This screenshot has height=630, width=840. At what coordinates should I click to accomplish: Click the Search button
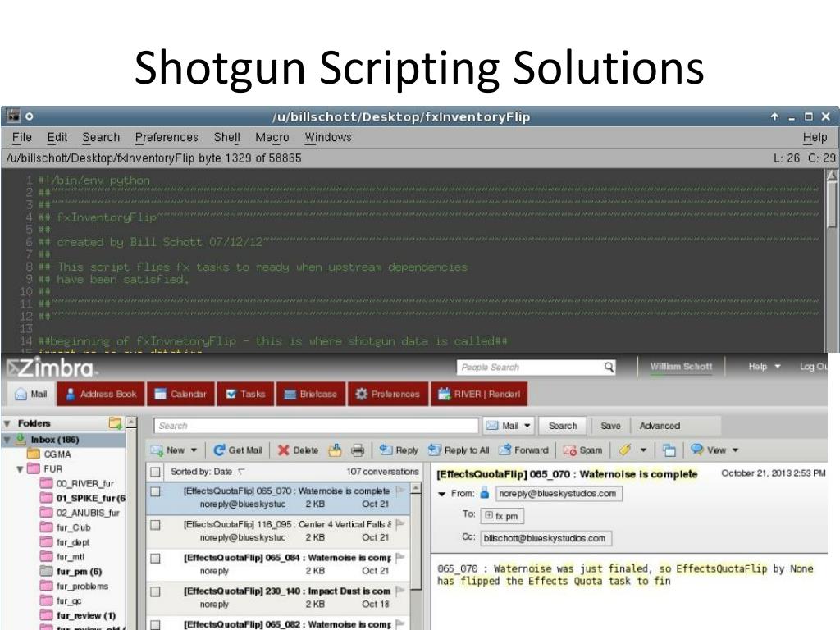click(563, 426)
